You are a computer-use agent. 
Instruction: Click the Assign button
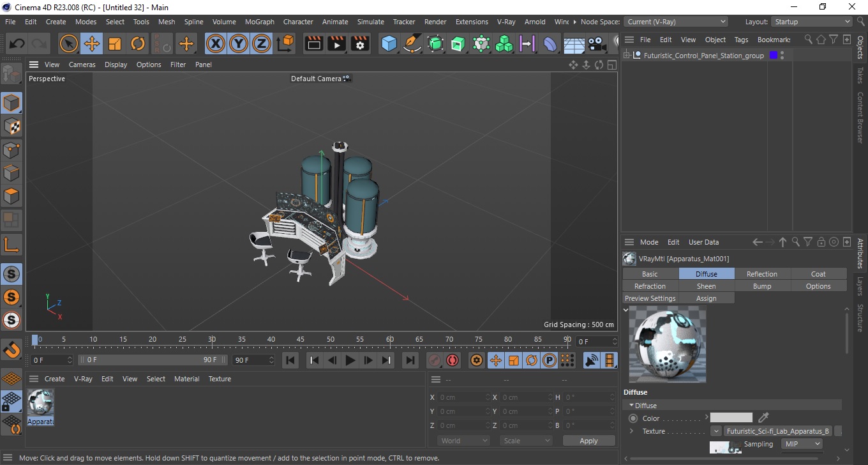(707, 298)
